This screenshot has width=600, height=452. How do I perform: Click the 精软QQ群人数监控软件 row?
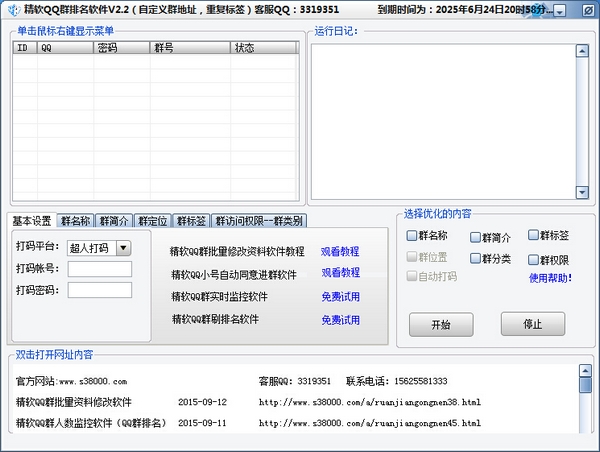(x=91, y=423)
